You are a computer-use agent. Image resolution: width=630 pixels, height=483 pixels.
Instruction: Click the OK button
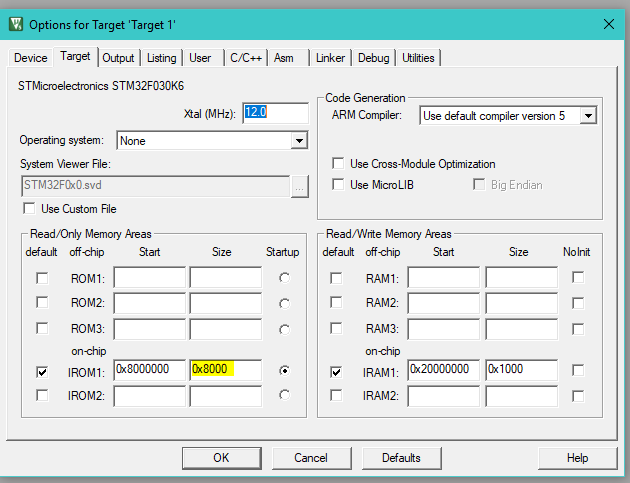(221, 458)
